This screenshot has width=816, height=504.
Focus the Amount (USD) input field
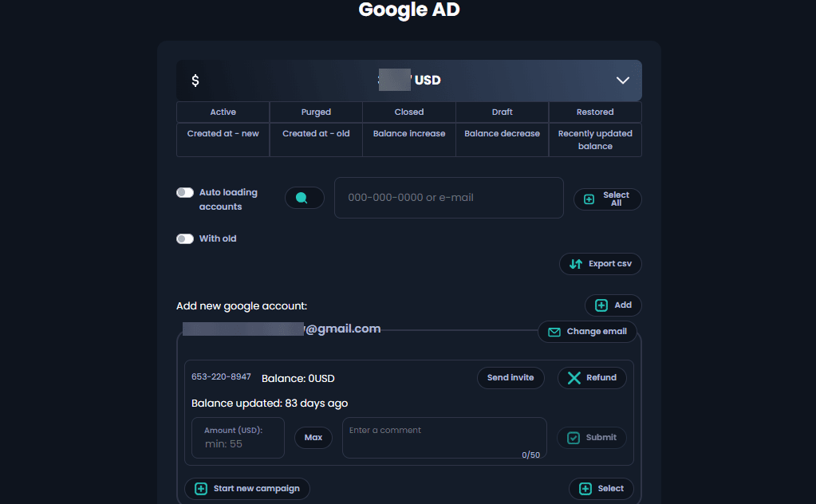238,438
